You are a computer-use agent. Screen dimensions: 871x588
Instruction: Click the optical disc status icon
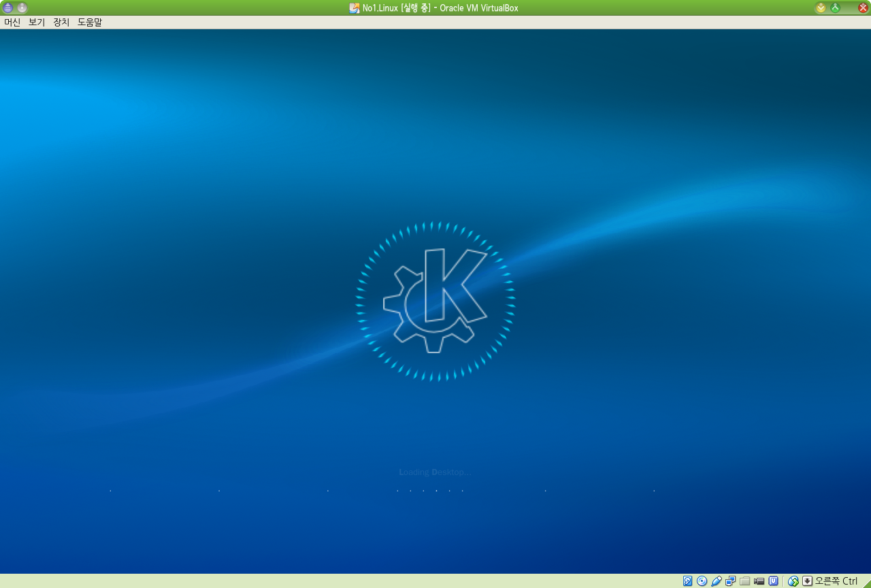tap(702, 581)
